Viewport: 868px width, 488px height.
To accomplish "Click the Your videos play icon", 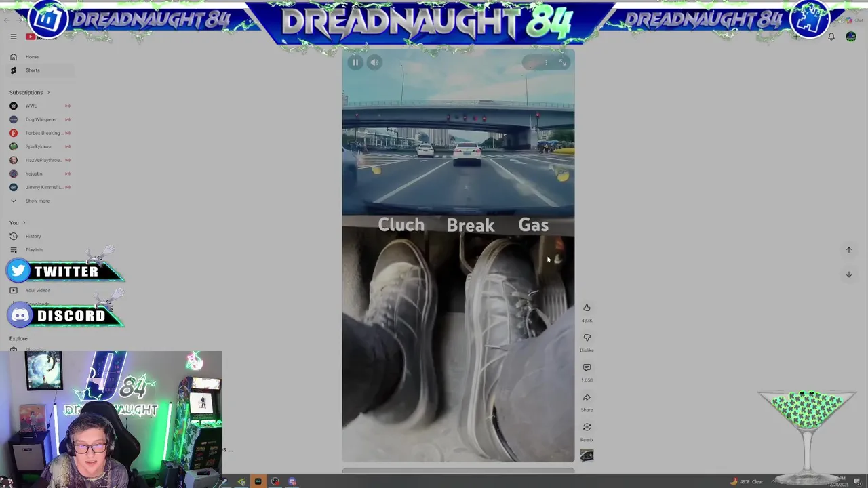I will click(x=14, y=290).
